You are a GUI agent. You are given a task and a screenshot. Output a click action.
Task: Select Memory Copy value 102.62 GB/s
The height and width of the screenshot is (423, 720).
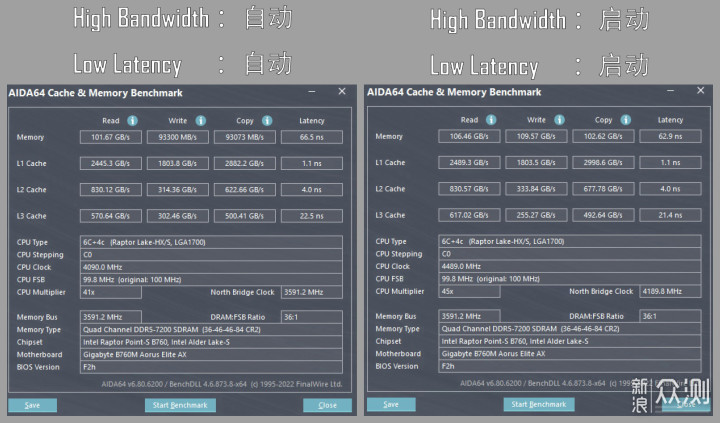tap(603, 136)
